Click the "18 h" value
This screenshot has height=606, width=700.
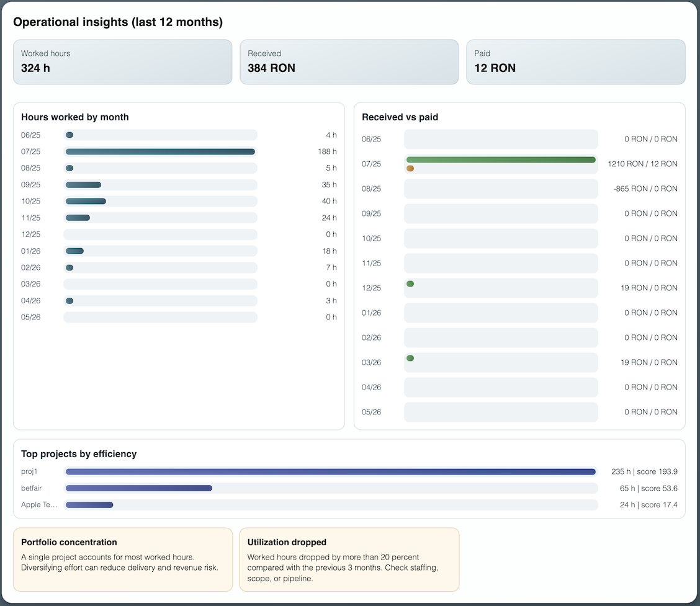coord(330,251)
